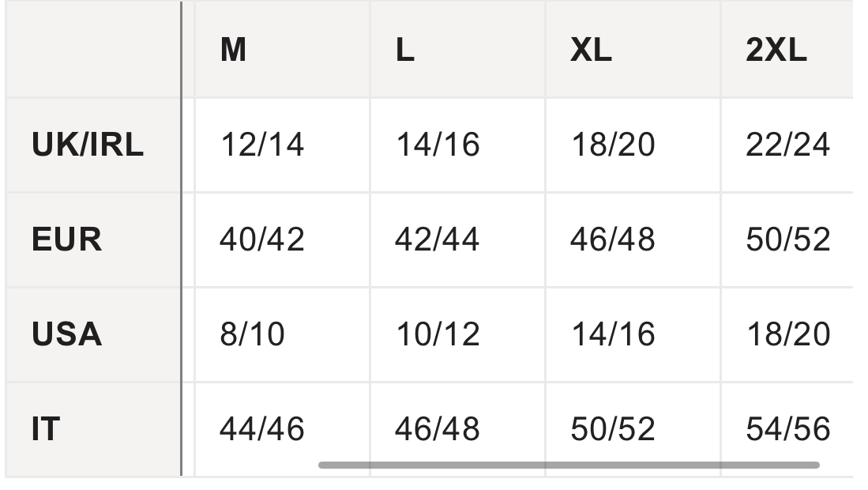Viewport: 868px width, 490px height.
Task: Click the EUR 50/52 cell
Action: pos(787,239)
